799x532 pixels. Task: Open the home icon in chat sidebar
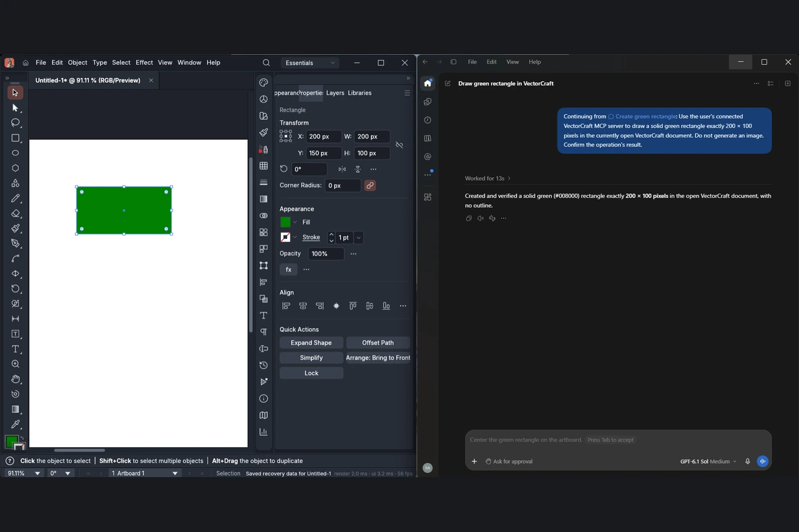(428, 83)
